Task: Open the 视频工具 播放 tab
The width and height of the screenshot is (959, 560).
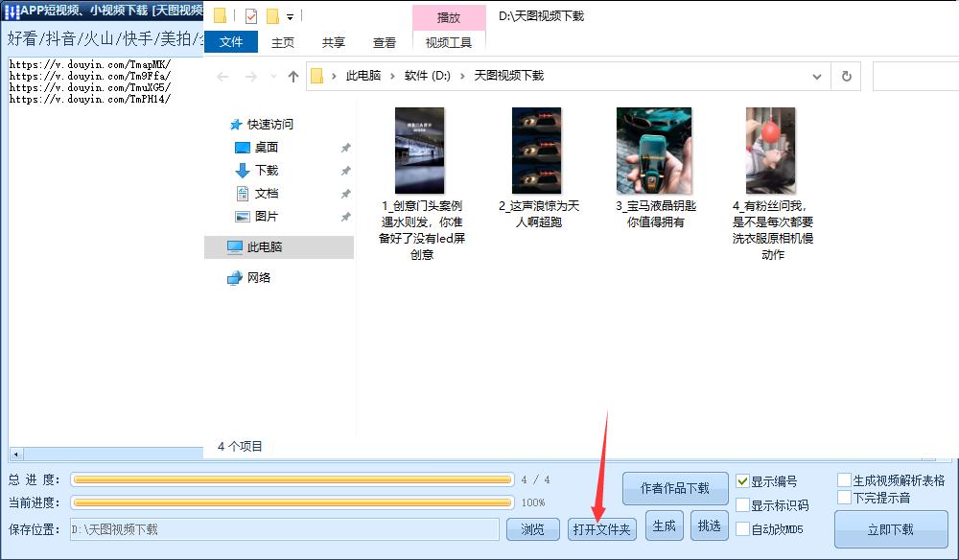Action: 448,16
